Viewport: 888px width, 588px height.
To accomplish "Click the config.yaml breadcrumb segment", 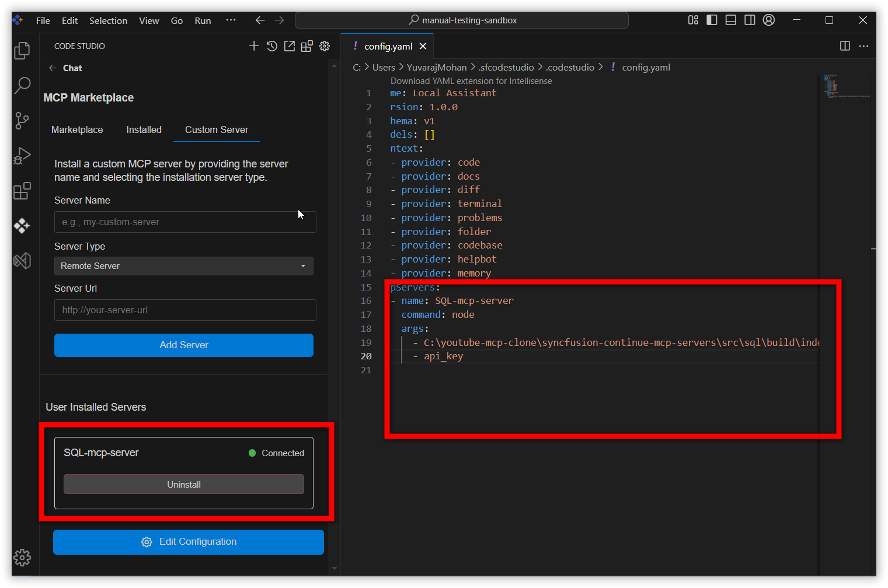I will 646,68.
